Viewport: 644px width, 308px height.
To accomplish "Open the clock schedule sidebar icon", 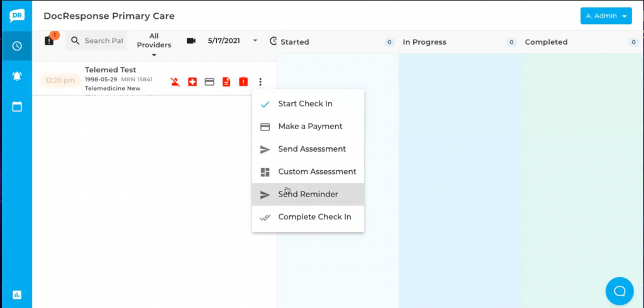I will tap(17, 45).
